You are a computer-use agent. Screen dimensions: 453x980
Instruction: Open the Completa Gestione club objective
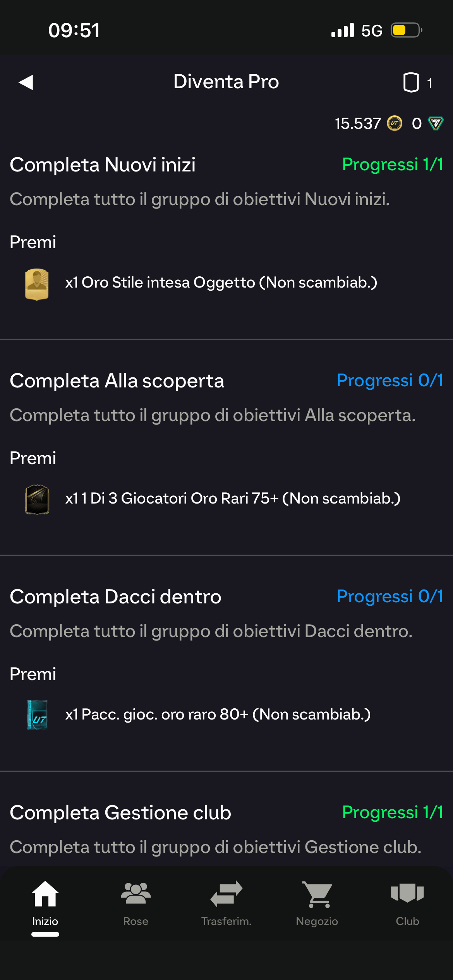[x=120, y=813]
